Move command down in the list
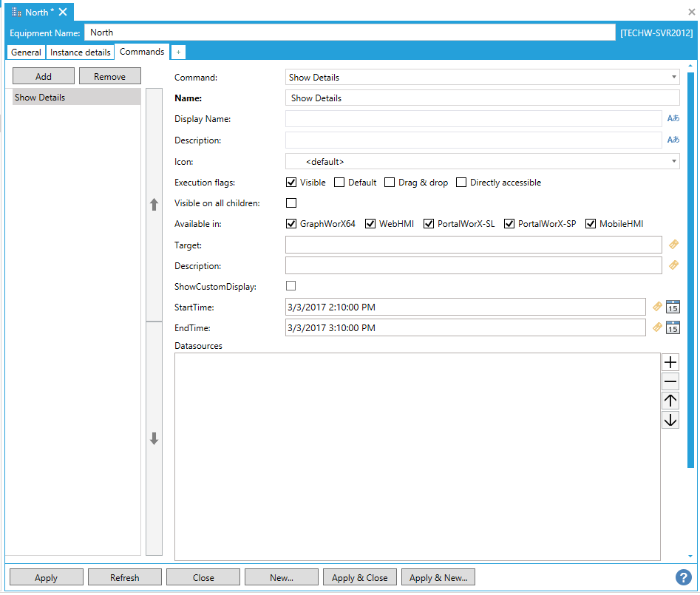This screenshot has width=700, height=595. click(x=154, y=438)
